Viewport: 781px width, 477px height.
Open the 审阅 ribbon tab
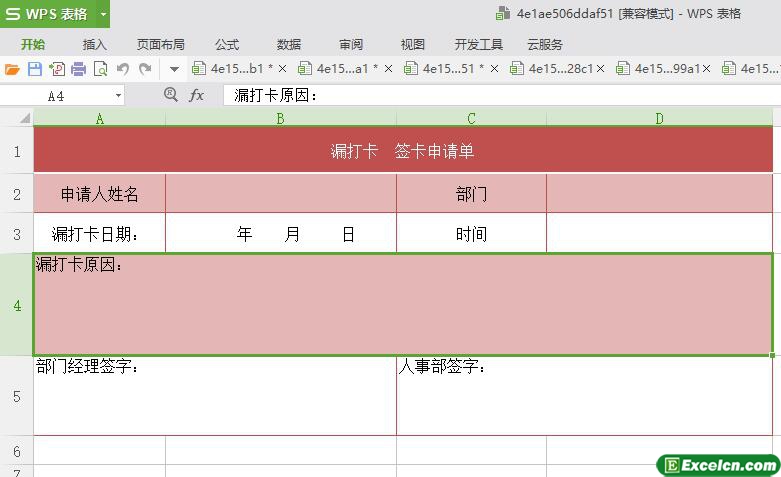tap(351, 44)
